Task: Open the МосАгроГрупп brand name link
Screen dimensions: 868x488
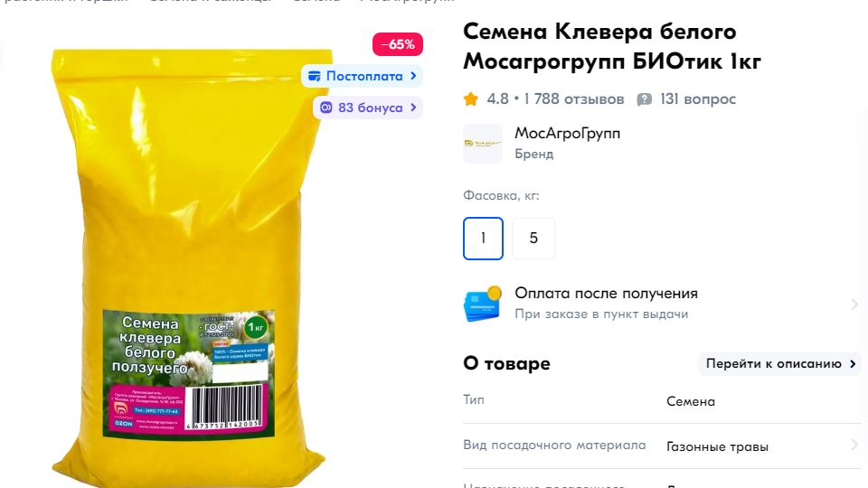Action: pyautogui.click(x=568, y=134)
